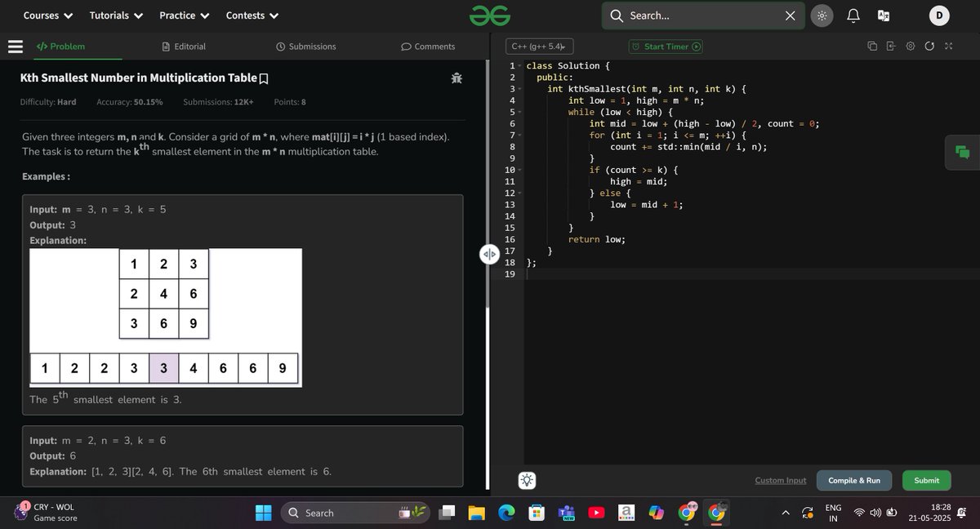The height and width of the screenshot is (529, 980).
Task: Switch to the Comments tab
Action: tap(428, 47)
